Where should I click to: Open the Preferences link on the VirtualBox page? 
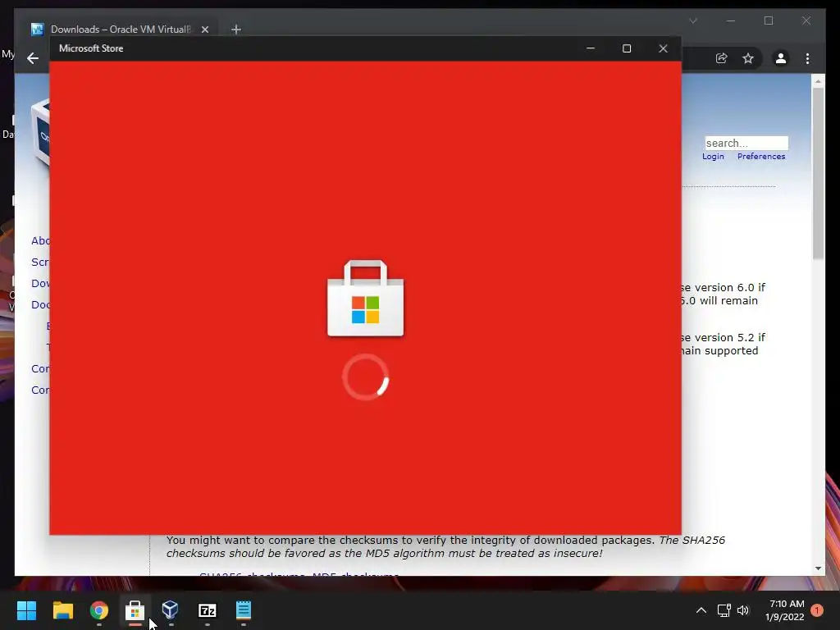click(x=761, y=157)
